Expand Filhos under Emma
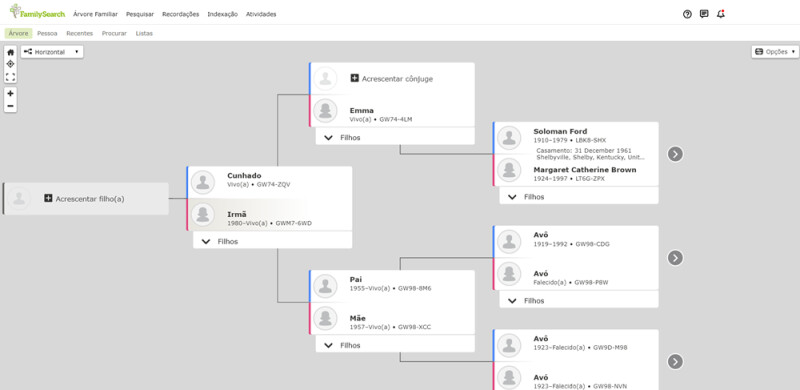800x390 pixels. 395,137
